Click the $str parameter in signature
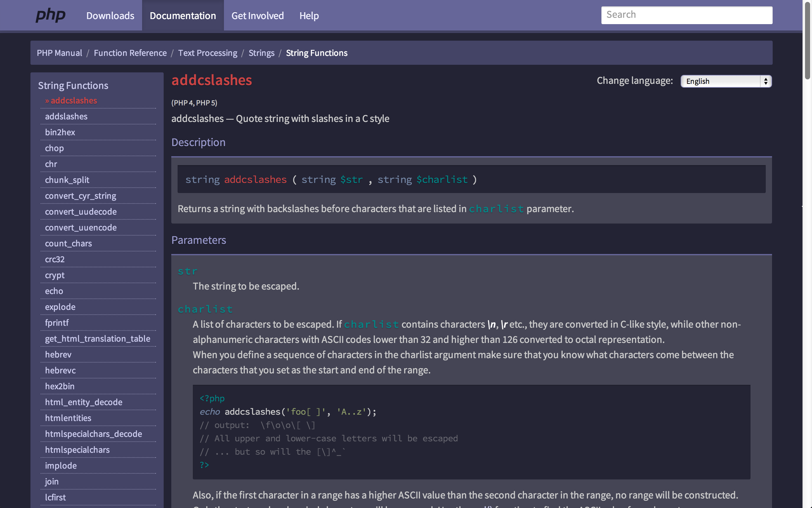 351,180
